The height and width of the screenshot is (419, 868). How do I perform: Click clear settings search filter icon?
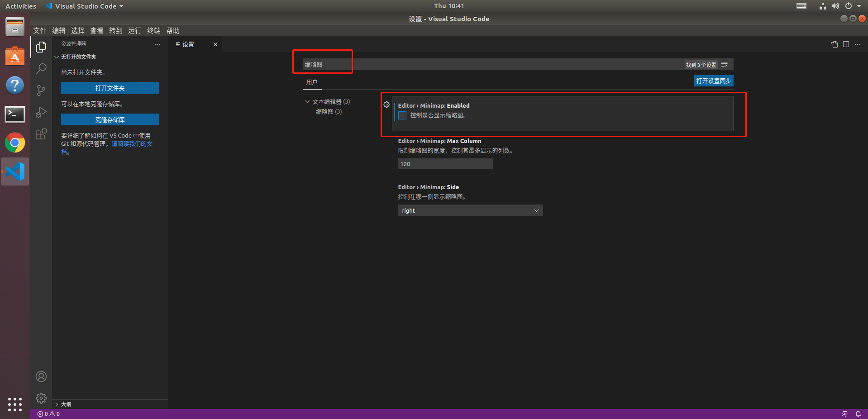click(x=724, y=65)
